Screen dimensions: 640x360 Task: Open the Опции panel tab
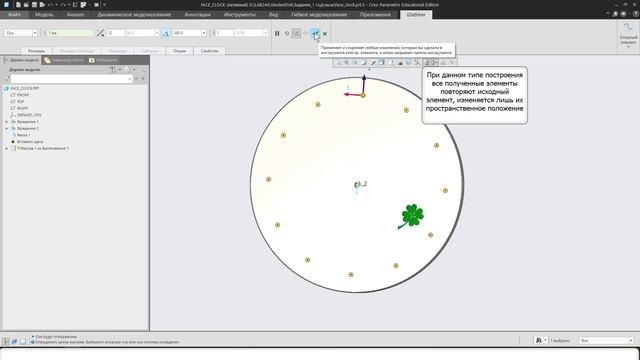(179, 51)
